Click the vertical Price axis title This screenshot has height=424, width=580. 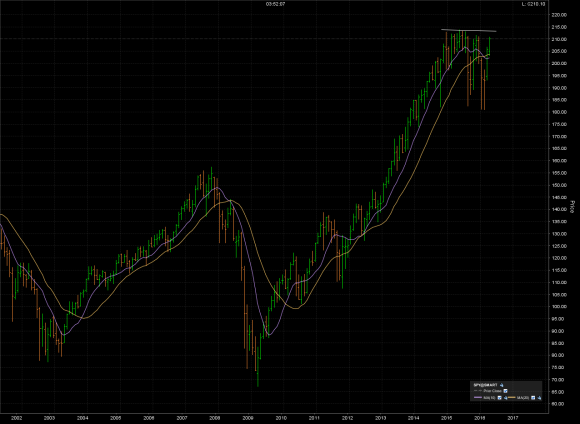pos(573,206)
